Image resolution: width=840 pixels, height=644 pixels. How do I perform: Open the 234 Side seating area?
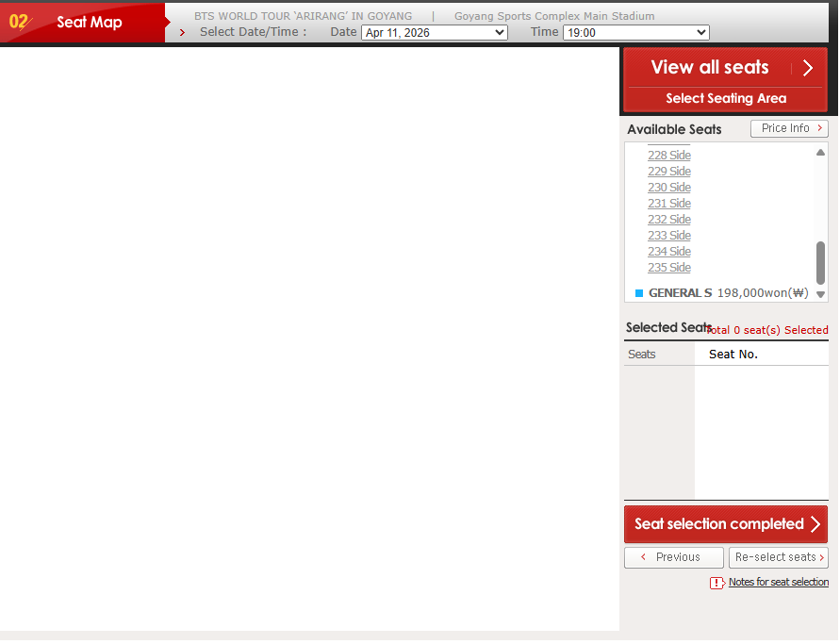(x=669, y=252)
